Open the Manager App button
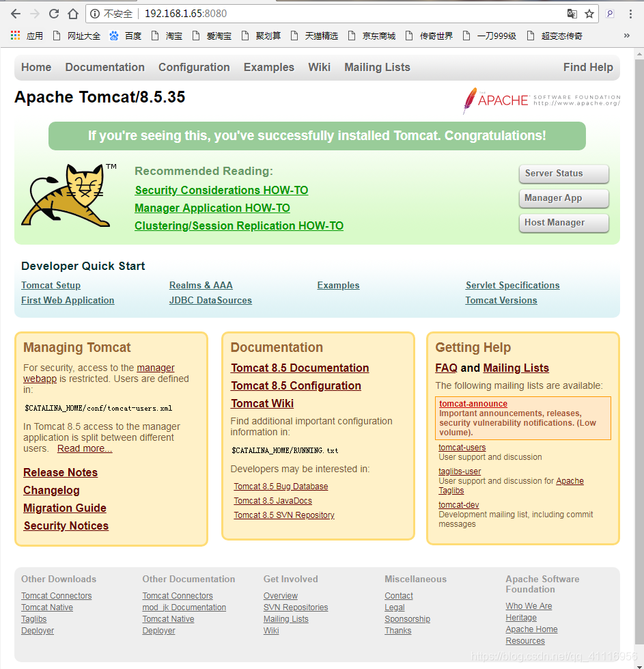This screenshot has width=644, height=669. click(564, 198)
